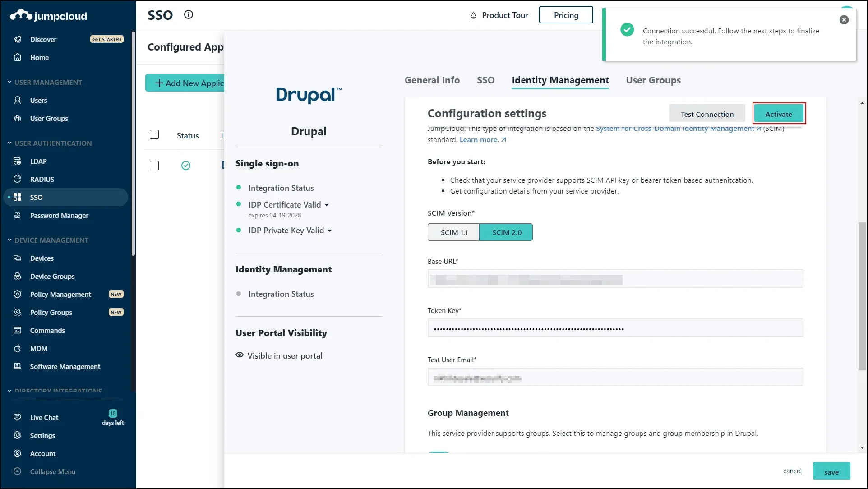
Task: Open the Discover icon in the sidebar
Action: pos(18,39)
